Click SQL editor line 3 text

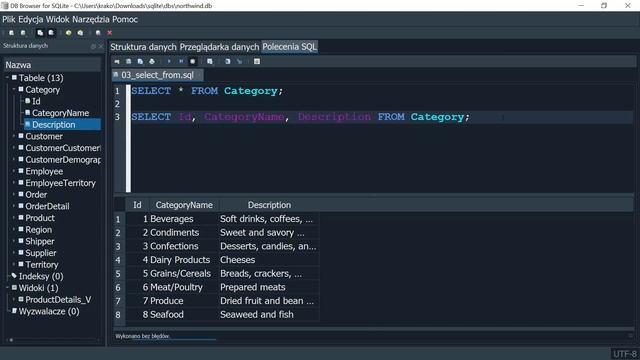300,117
